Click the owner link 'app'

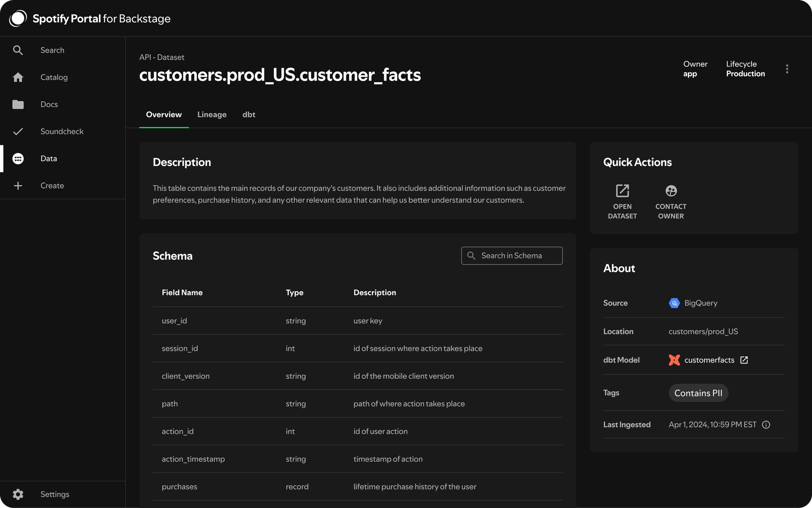(x=690, y=74)
